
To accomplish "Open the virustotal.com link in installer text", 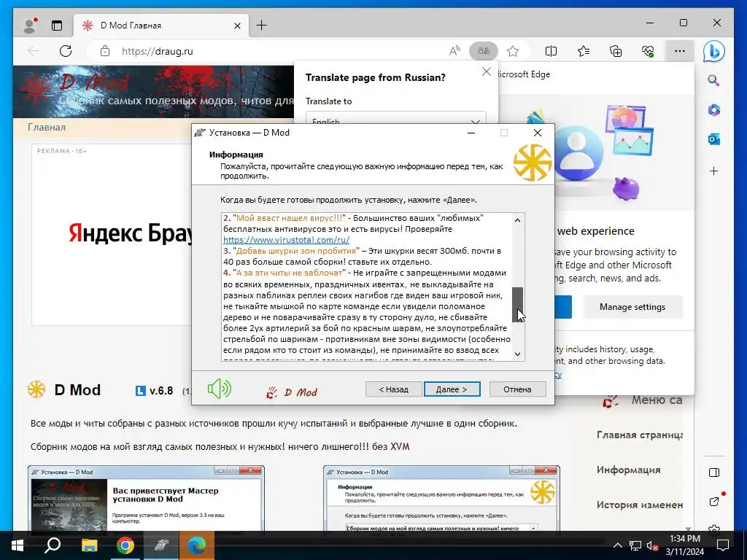I will (x=286, y=240).
